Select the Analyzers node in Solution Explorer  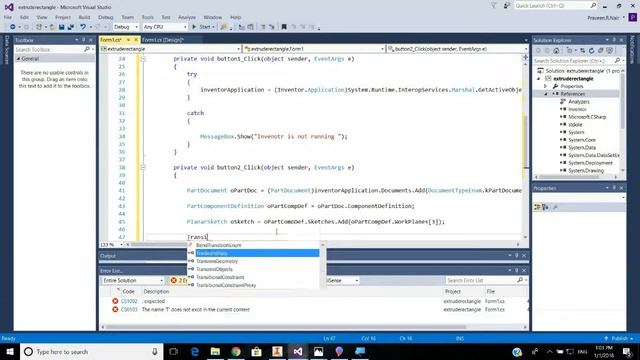click(579, 102)
